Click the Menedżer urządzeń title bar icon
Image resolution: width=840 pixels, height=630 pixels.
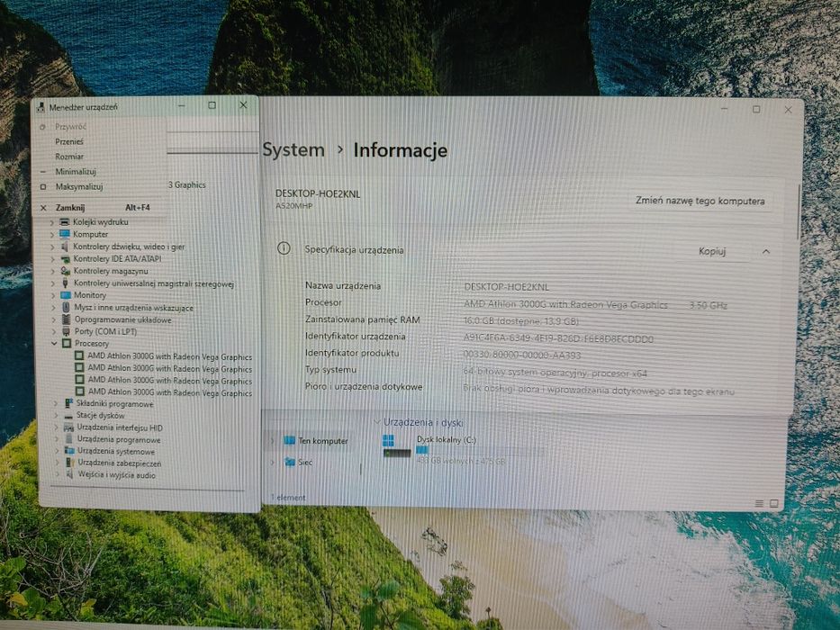point(41,107)
